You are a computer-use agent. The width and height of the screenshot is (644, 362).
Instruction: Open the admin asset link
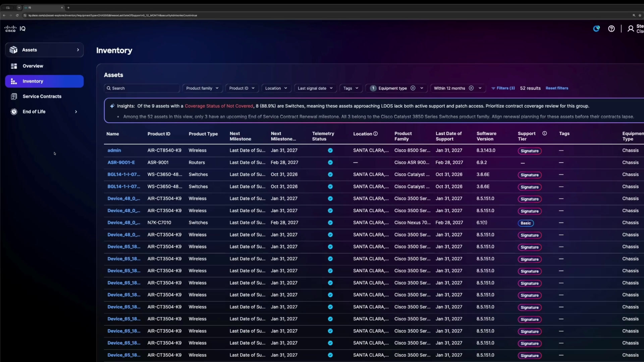[114, 150]
